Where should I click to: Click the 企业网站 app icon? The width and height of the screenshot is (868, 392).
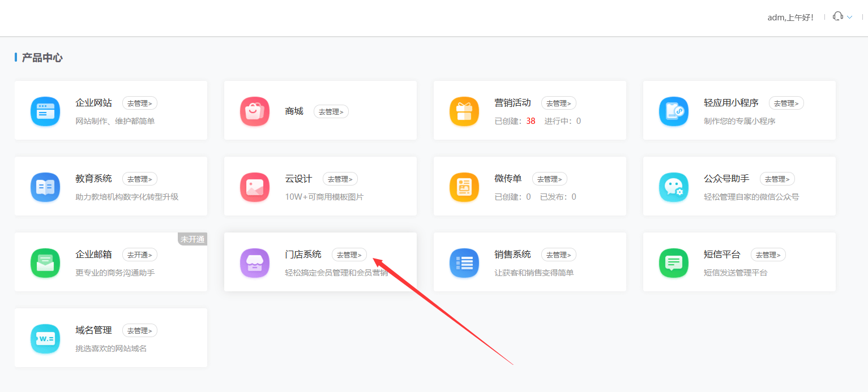pyautogui.click(x=45, y=111)
